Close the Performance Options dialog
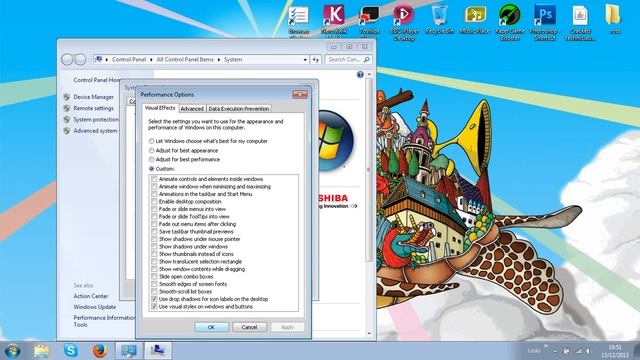 pos(300,94)
